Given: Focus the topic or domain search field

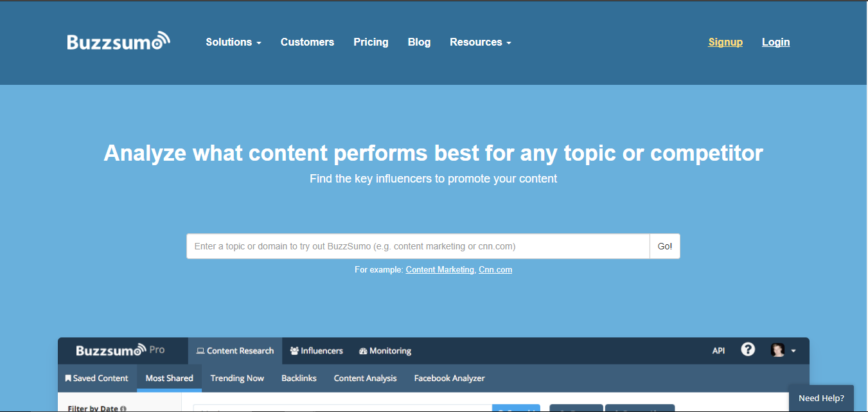Looking at the screenshot, I should click(x=418, y=246).
